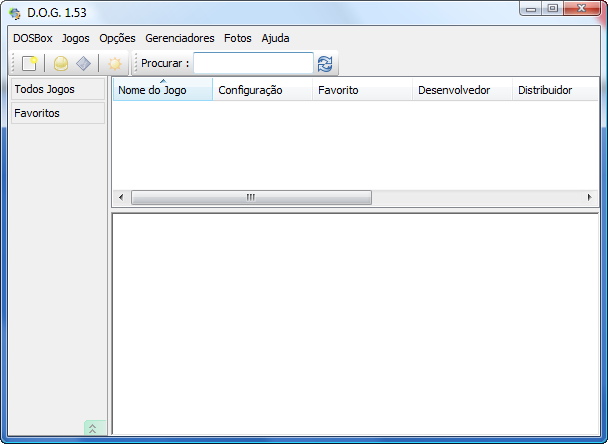Close the D.O.G. window

tap(581, 9)
